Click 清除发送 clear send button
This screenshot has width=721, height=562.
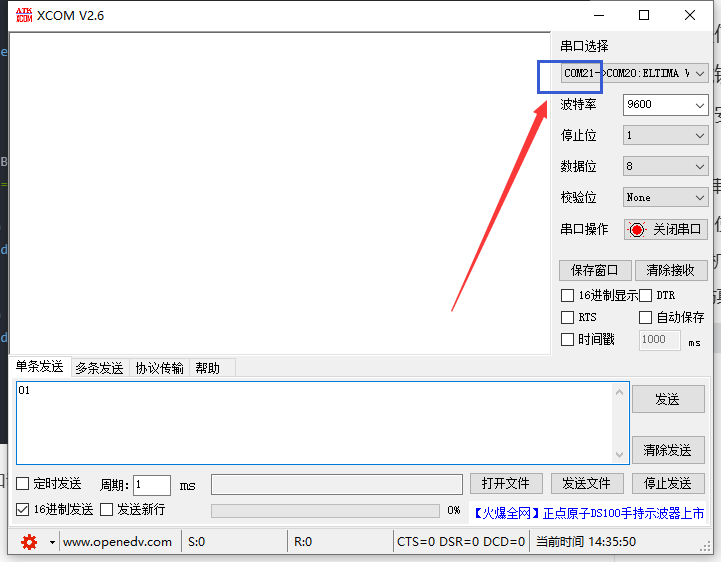(668, 450)
